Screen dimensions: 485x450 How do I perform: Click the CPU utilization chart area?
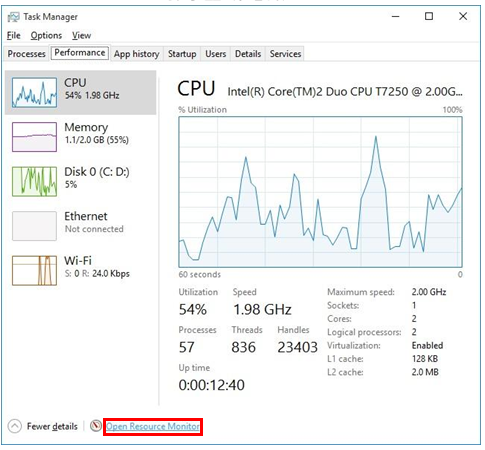(320, 192)
